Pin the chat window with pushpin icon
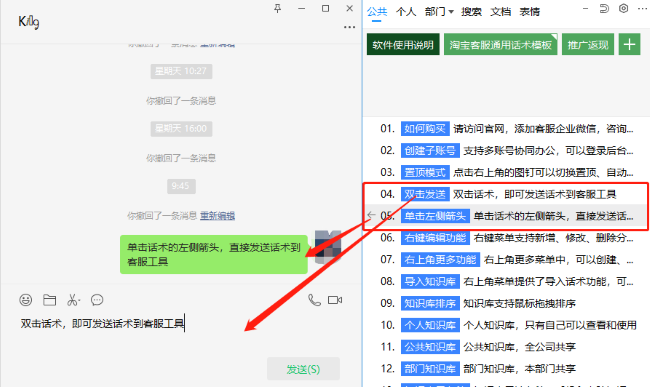The width and height of the screenshot is (650, 387). (x=277, y=8)
